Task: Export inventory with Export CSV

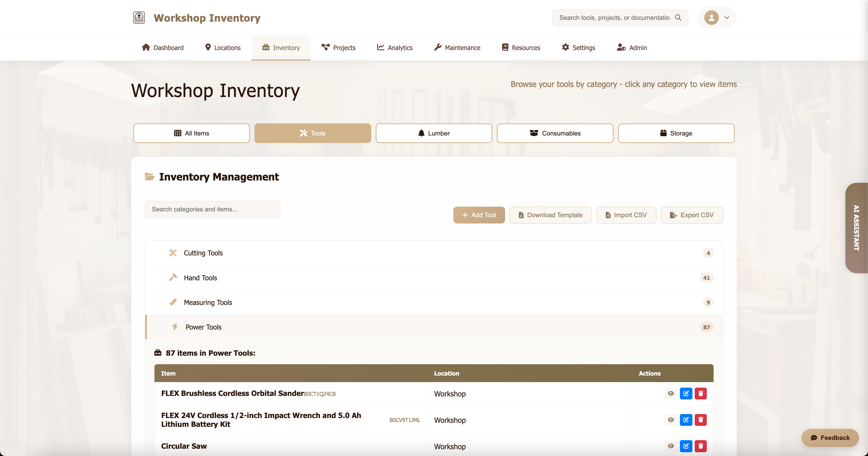Action: (x=691, y=215)
